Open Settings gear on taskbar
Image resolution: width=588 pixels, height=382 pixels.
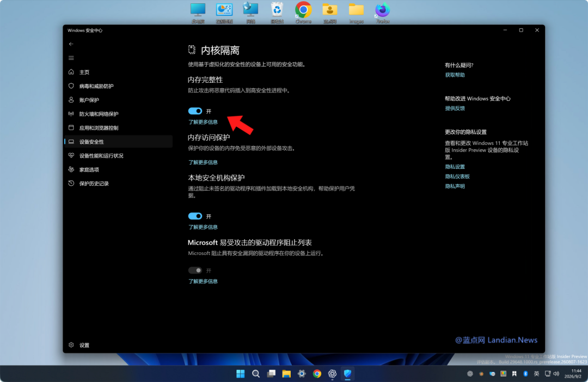coord(302,374)
